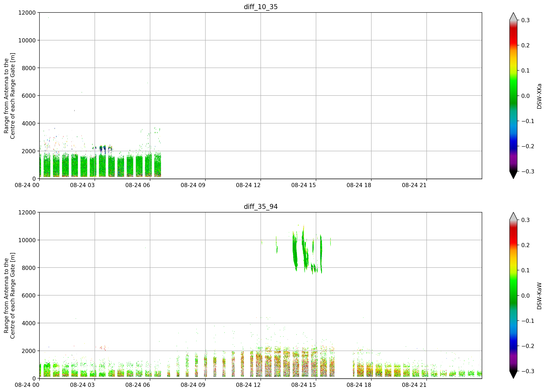Click '08-24 09' x-tick under diff_10_35 plot

(x=193, y=185)
